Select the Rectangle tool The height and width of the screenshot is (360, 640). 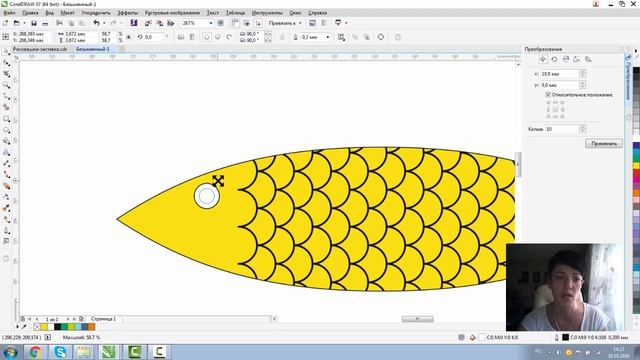6,119
